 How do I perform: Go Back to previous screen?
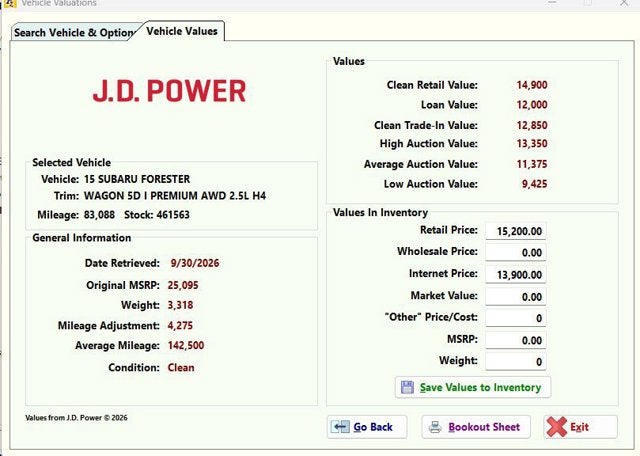(x=367, y=427)
